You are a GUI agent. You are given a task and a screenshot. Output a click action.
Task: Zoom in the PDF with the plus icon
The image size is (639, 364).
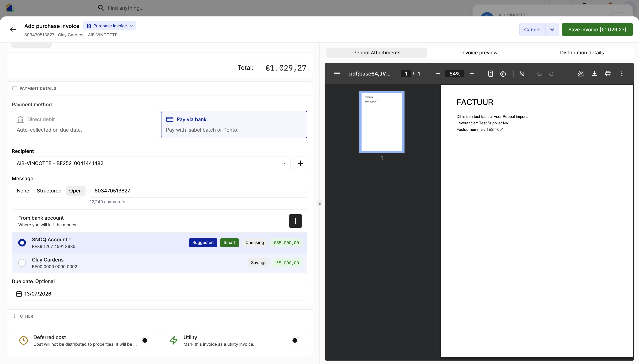[x=472, y=74]
